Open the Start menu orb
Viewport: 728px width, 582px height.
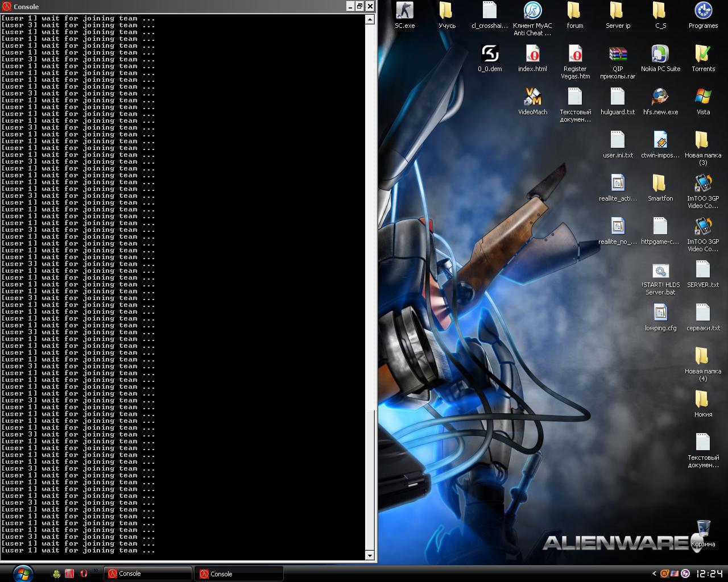23,573
